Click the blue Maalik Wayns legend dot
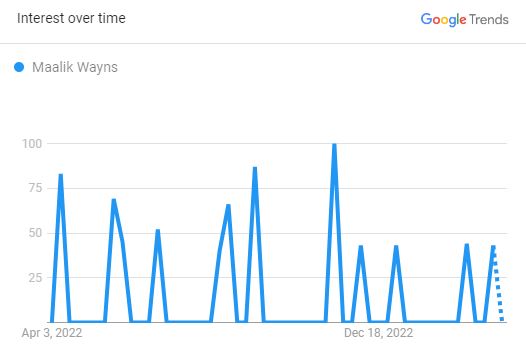This screenshot has width=526, height=363. point(19,67)
